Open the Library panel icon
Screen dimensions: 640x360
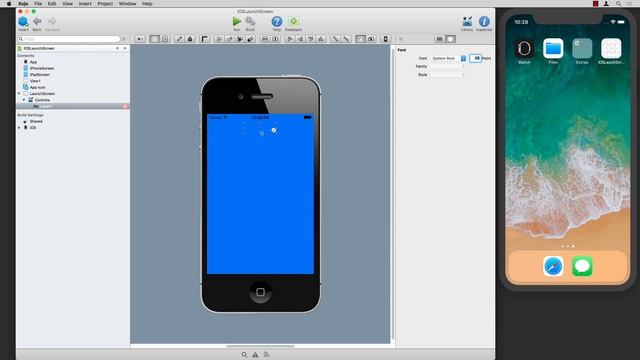(x=467, y=21)
